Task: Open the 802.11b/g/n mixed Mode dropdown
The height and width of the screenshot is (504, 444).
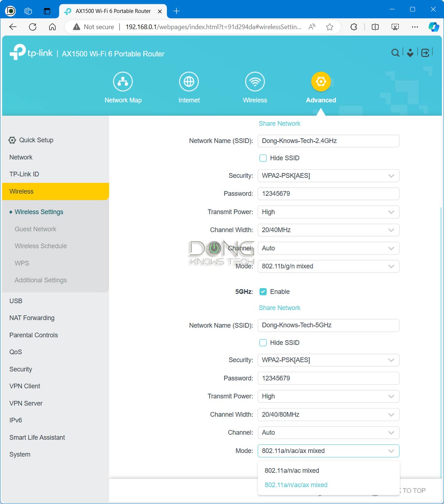Action: click(329, 266)
